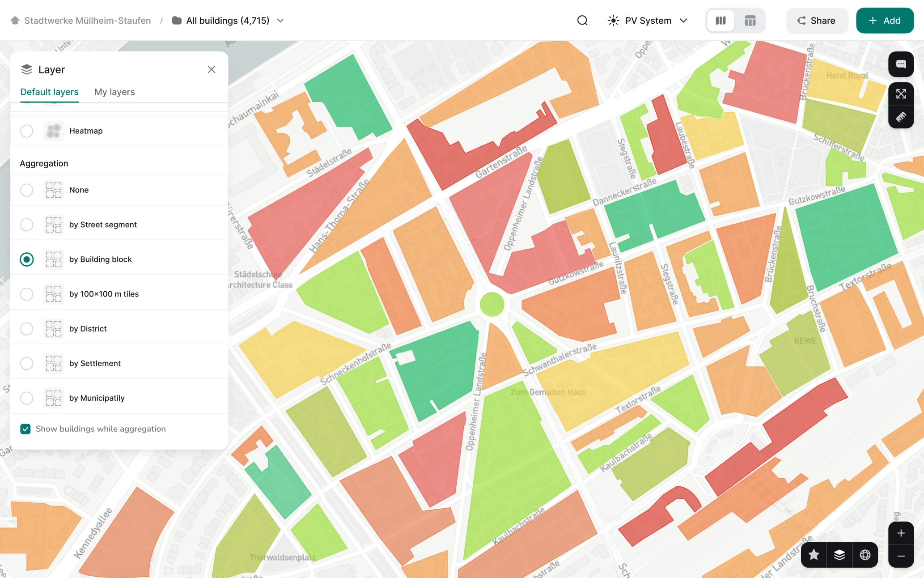
Task: Click the home icon beside Stadtwerke Müllheim-Staufen
Action: 15,21
